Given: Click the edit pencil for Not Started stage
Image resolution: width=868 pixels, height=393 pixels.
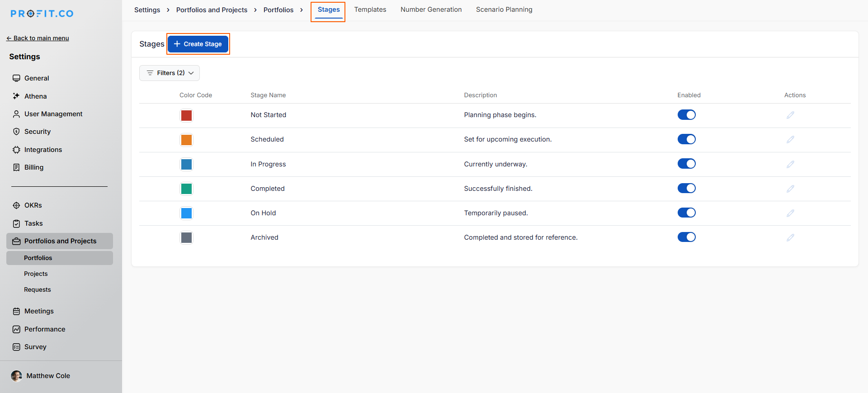Looking at the screenshot, I should [x=790, y=115].
